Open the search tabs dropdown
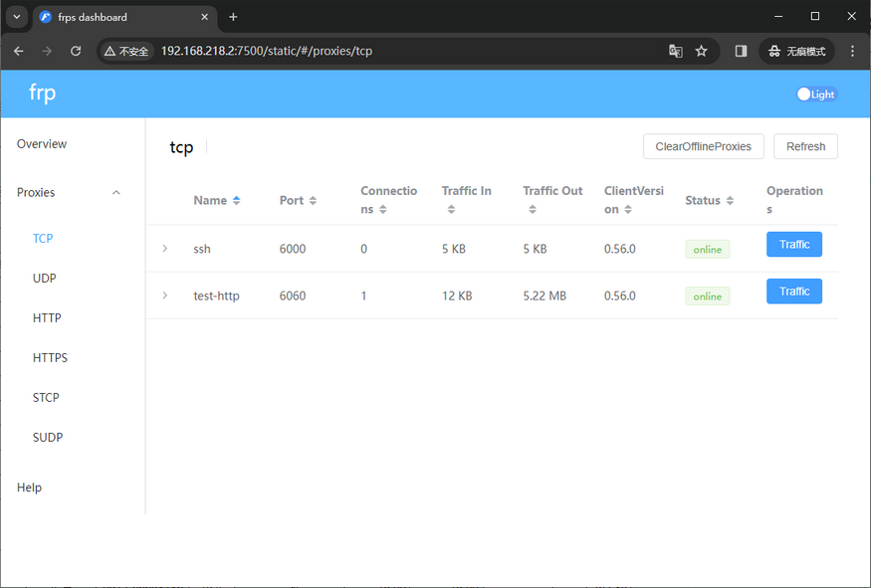871x588 pixels. 17,17
